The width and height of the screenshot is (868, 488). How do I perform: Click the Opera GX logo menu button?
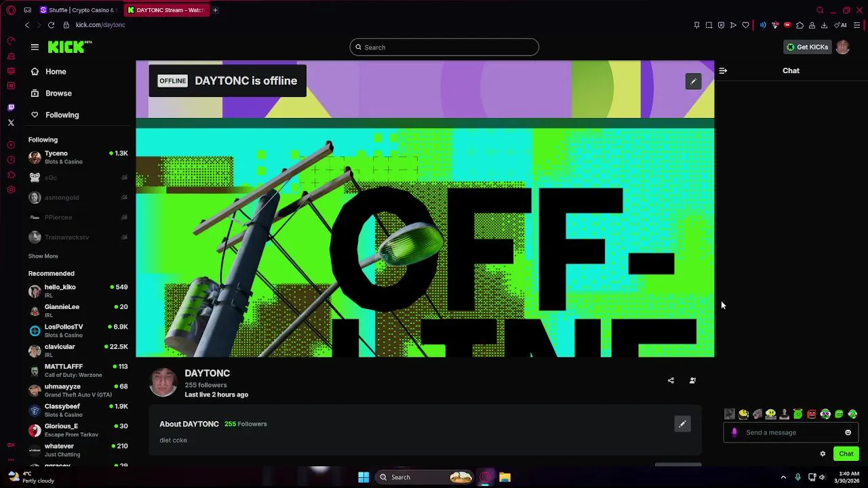point(11,10)
